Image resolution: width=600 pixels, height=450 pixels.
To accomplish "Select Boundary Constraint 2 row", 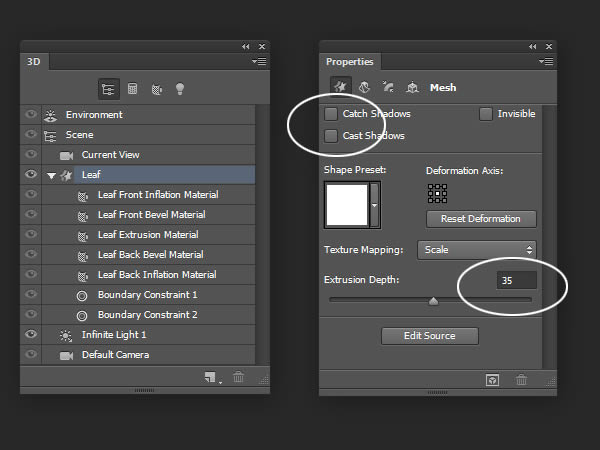I will point(148,315).
